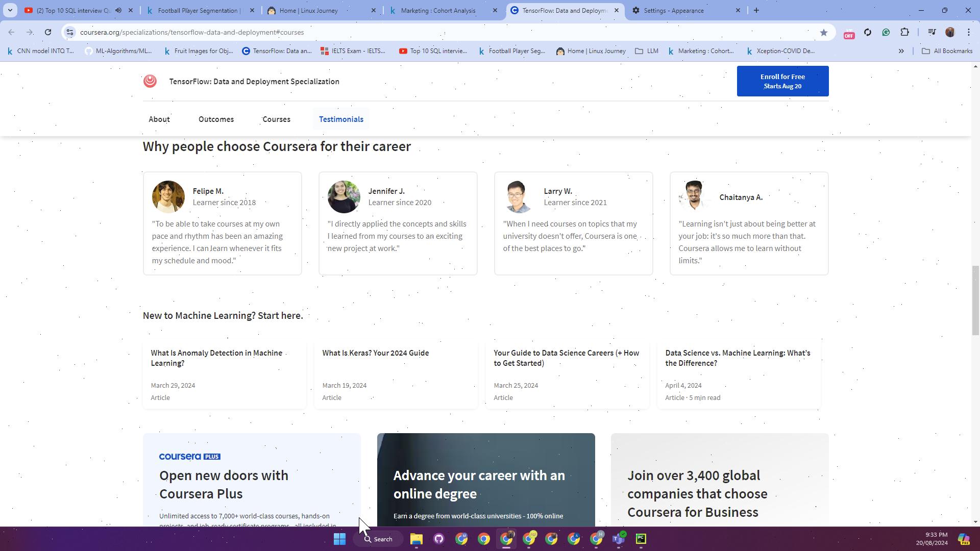Image resolution: width=980 pixels, height=551 pixels.
Task: Open What Is Keras 2024 Guide article
Action: 396,375
